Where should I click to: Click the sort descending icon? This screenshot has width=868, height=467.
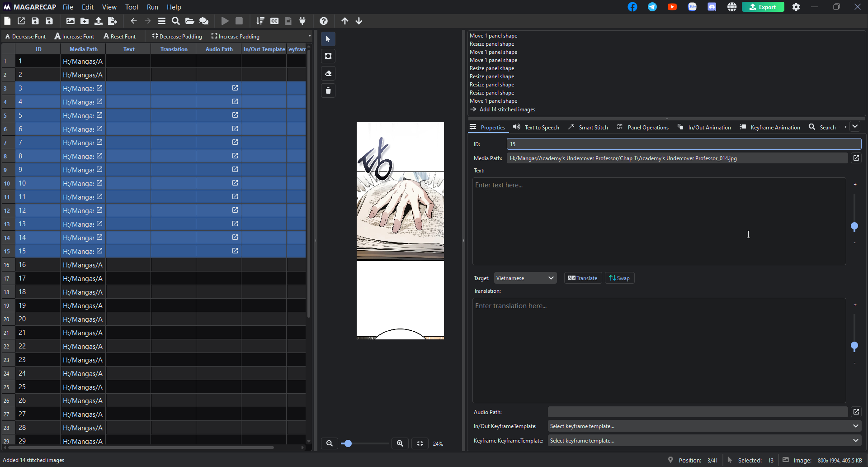(x=260, y=21)
